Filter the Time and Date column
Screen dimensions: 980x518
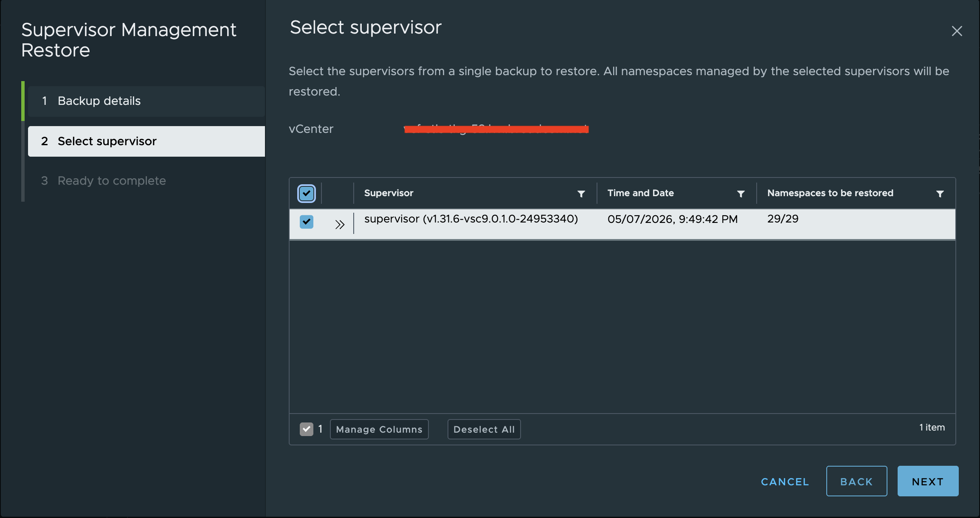(x=741, y=194)
